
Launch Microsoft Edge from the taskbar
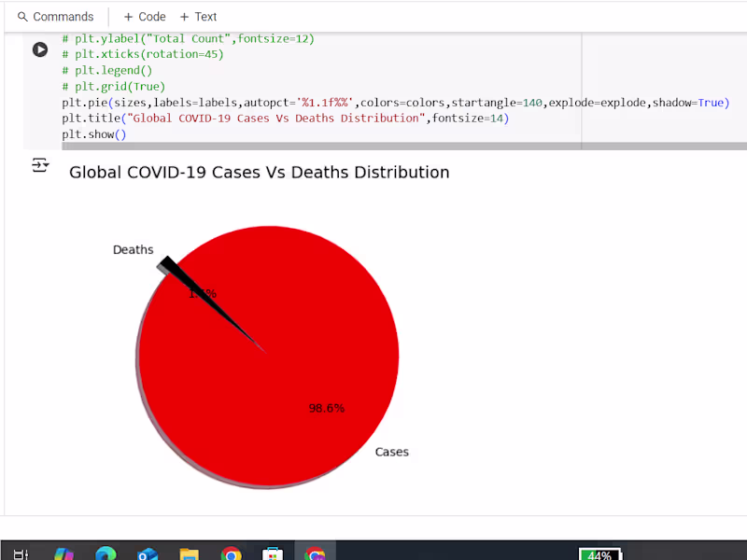coord(106,553)
